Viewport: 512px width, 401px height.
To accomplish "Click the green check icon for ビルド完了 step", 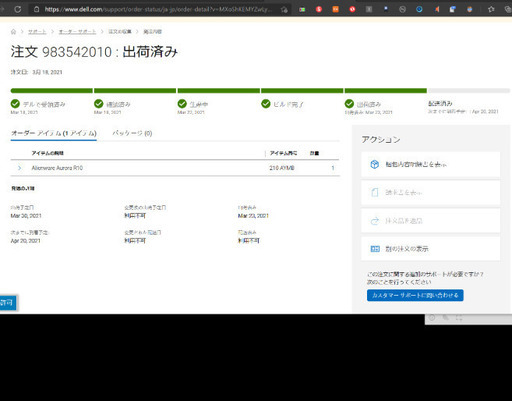I will pyautogui.click(x=266, y=104).
